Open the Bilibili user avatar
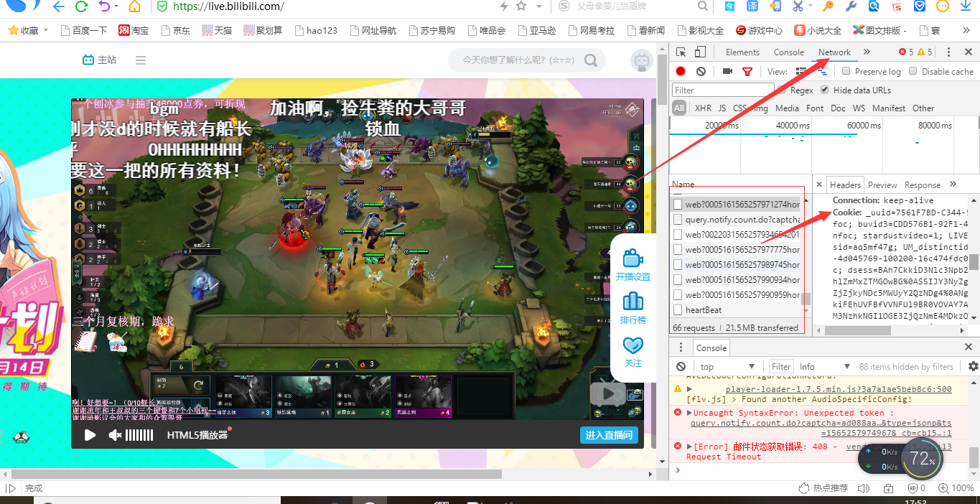The image size is (980, 504). [640, 60]
